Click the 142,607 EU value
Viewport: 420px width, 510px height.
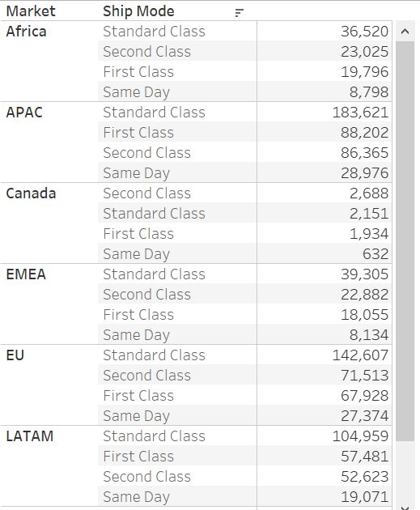(360, 355)
